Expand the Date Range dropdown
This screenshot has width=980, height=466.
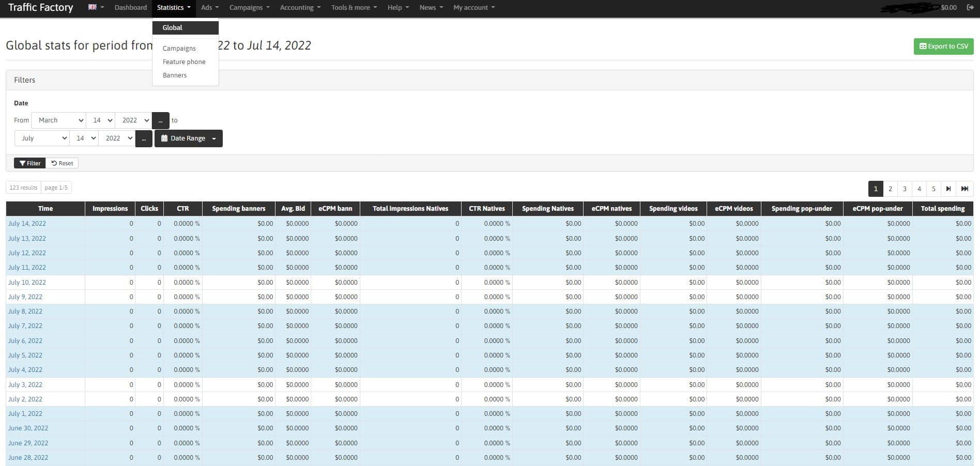tap(189, 138)
